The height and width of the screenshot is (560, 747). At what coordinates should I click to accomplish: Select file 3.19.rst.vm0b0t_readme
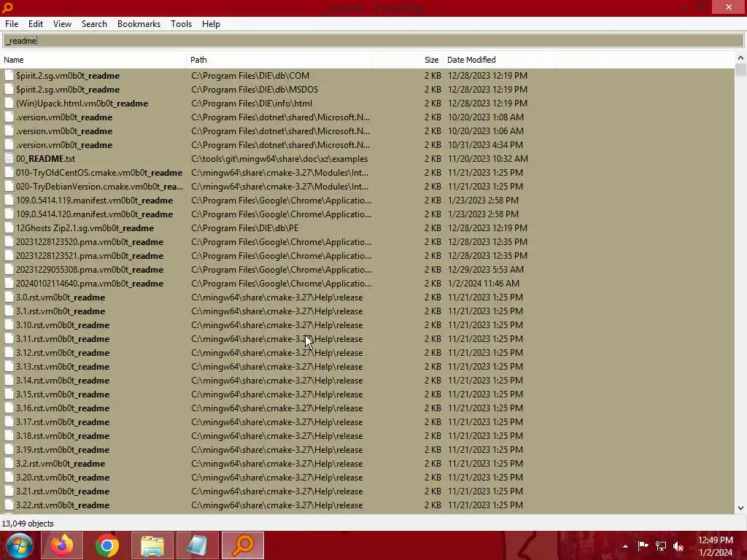pos(63,449)
